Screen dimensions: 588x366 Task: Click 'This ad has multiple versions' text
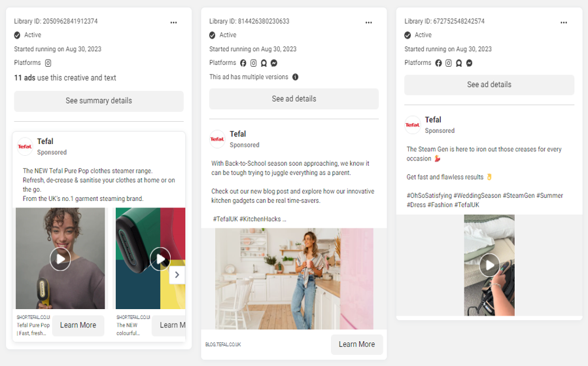point(249,77)
